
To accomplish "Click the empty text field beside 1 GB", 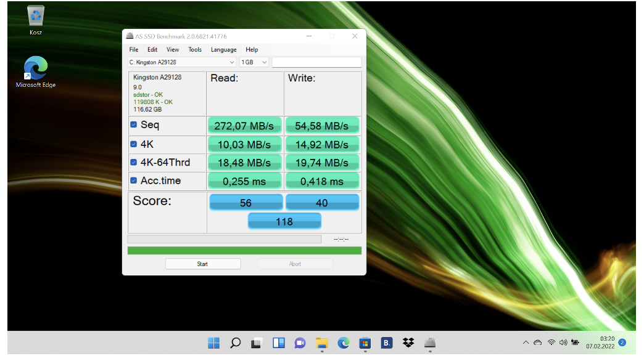I will 316,62.
